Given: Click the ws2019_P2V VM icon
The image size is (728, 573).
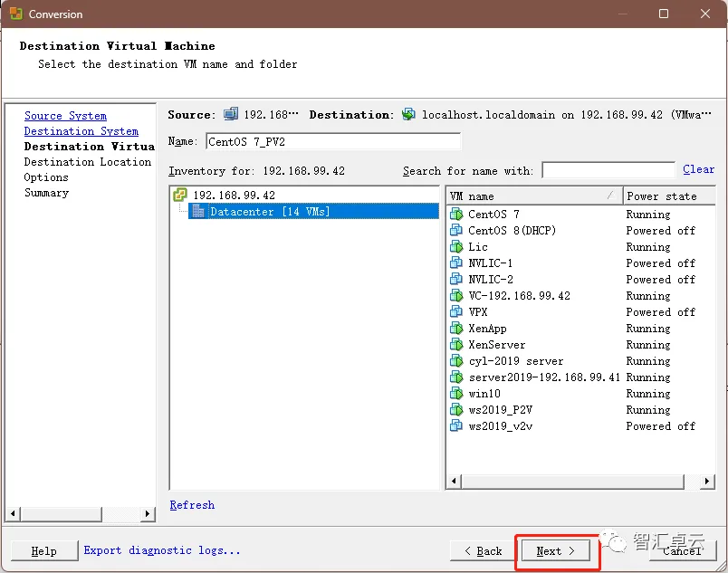Looking at the screenshot, I should click(x=456, y=410).
